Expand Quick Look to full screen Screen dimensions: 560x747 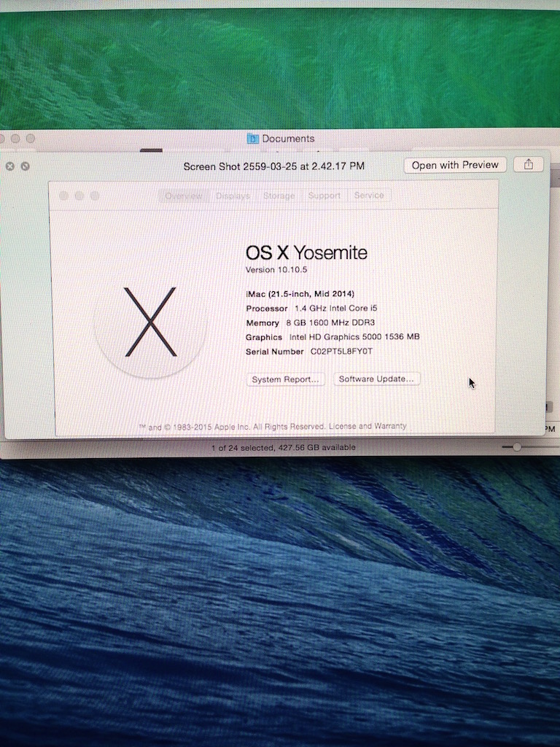click(26, 166)
